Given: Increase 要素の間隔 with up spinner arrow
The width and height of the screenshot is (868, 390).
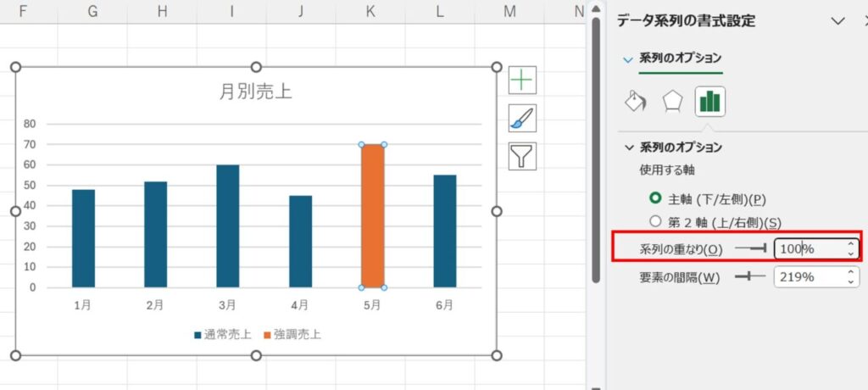Looking at the screenshot, I should 851,272.
